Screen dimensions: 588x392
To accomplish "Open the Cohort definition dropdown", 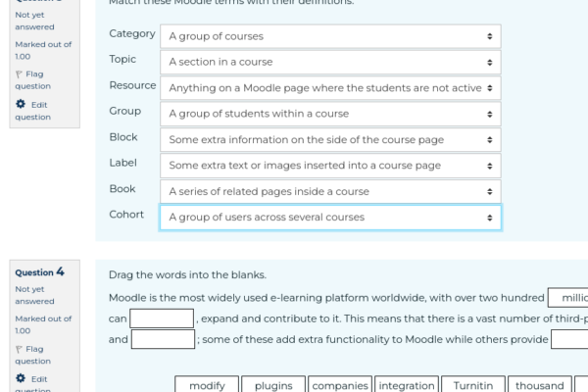I will pos(330,218).
